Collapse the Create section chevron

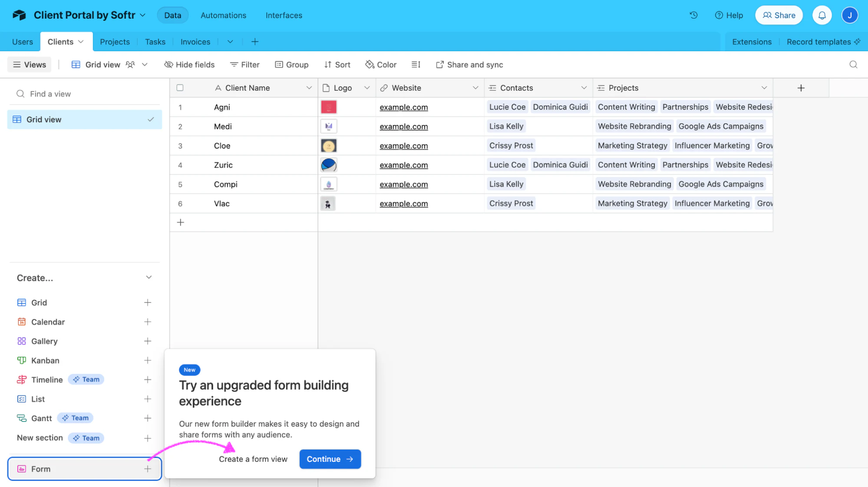[149, 277]
